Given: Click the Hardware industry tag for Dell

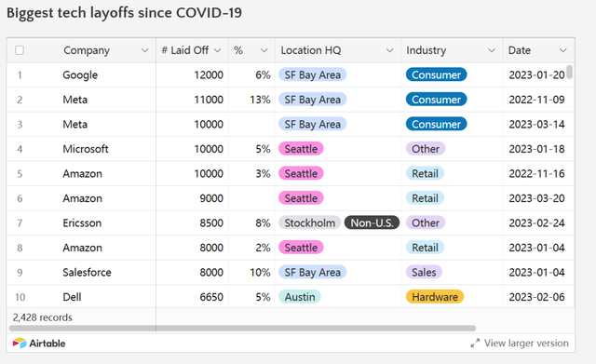Looking at the screenshot, I should coord(435,297).
